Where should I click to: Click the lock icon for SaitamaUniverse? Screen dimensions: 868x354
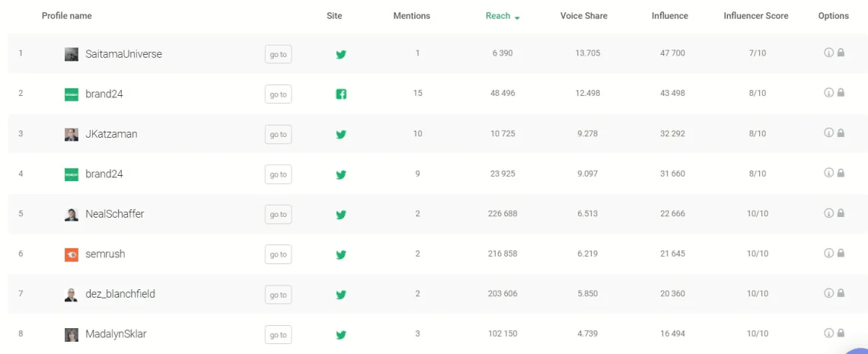tap(841, 53)
